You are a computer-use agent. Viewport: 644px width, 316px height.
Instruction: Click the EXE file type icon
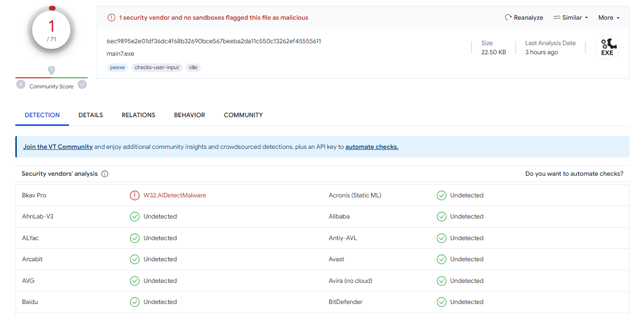(x=607, y=48)
